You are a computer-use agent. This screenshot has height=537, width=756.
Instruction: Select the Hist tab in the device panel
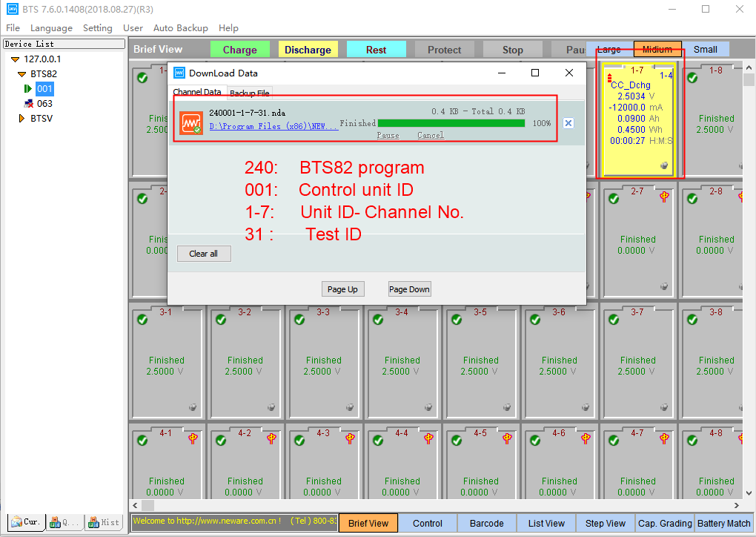coord(105,522)
